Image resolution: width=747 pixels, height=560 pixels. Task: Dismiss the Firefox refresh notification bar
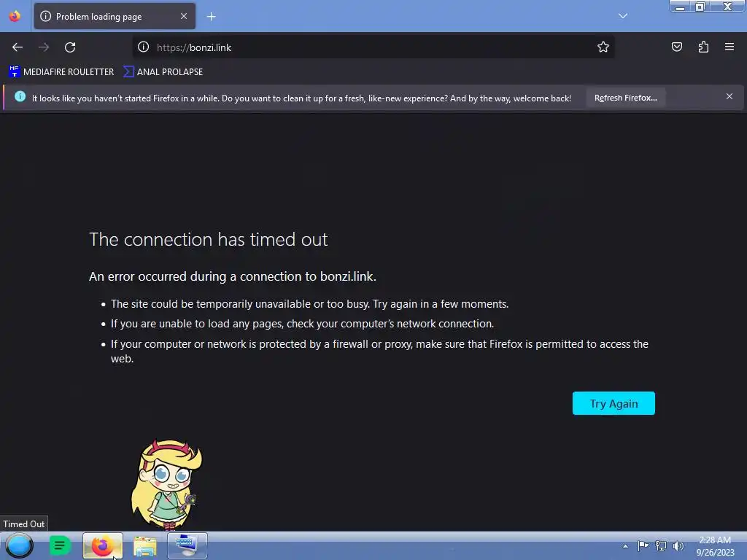click(x=729, y=97)
